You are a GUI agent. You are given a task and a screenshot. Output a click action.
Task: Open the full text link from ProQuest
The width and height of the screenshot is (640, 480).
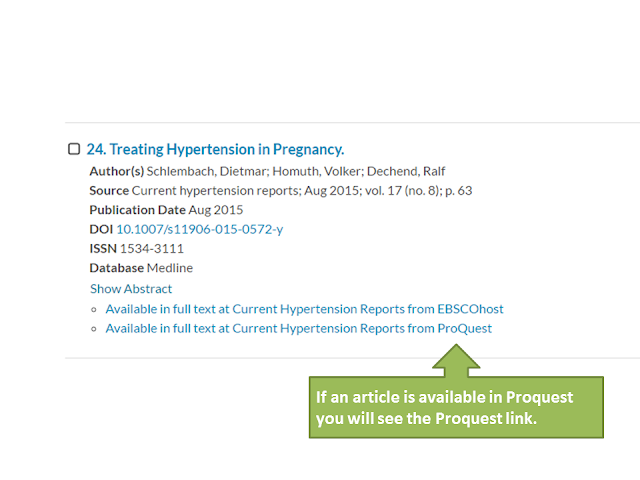[298, 328]
